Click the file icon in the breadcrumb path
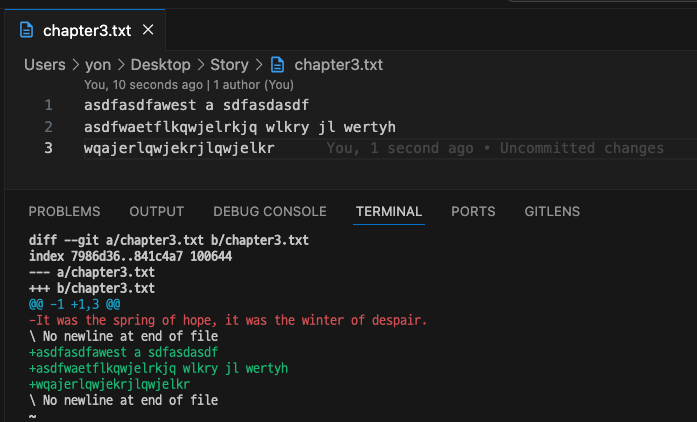The image size is (697, 422). [278, 65]
